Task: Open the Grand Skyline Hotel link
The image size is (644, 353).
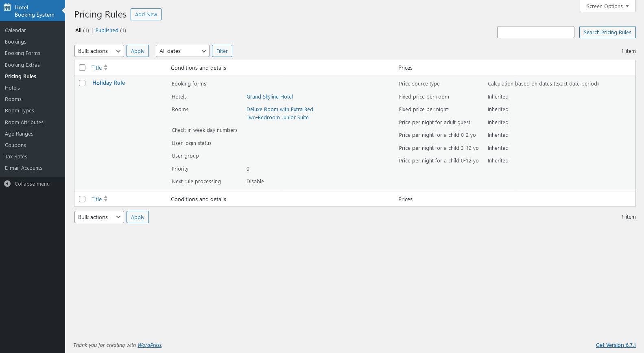Action: point(270,97)
